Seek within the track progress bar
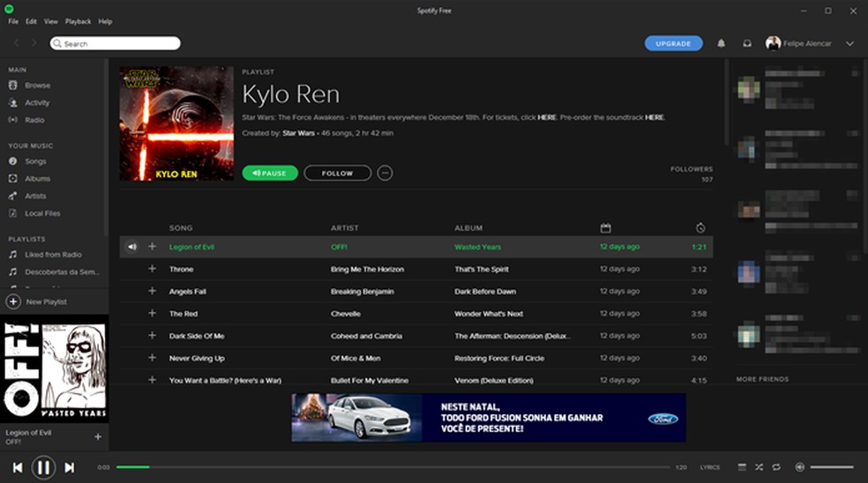 (393, 467)
